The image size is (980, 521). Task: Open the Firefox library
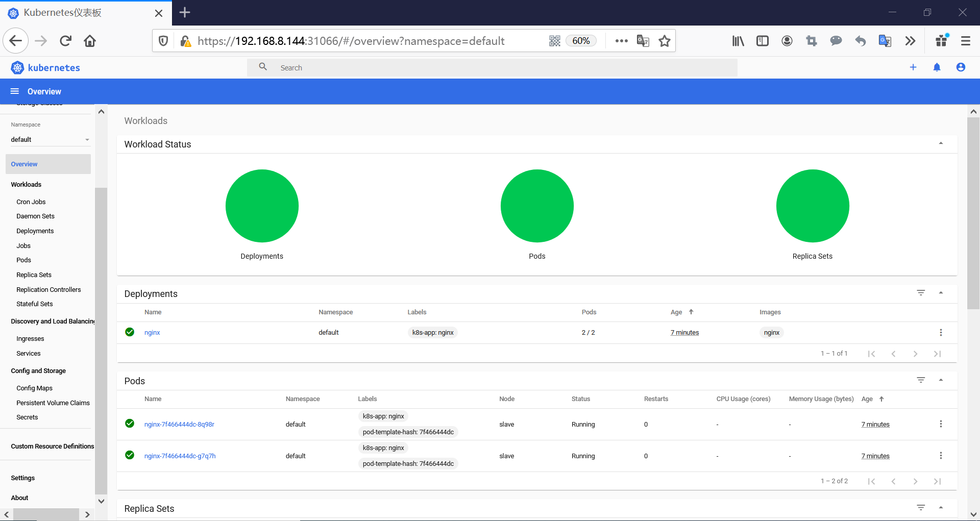738,41
